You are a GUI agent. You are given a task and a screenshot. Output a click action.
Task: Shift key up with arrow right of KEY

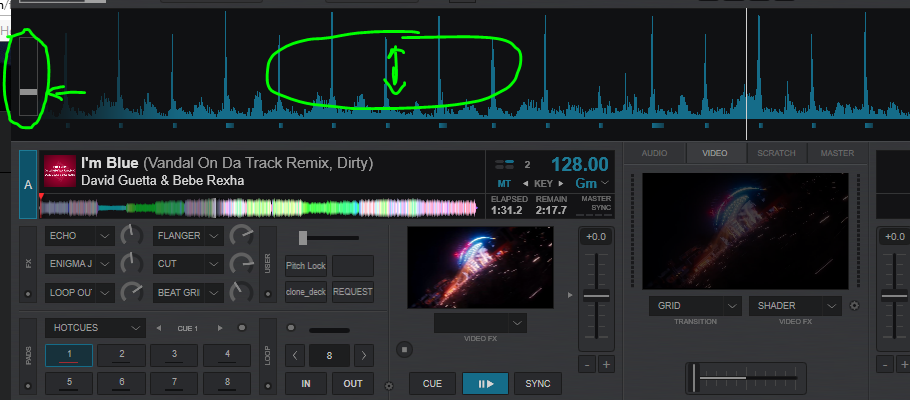tap(561, 183)
